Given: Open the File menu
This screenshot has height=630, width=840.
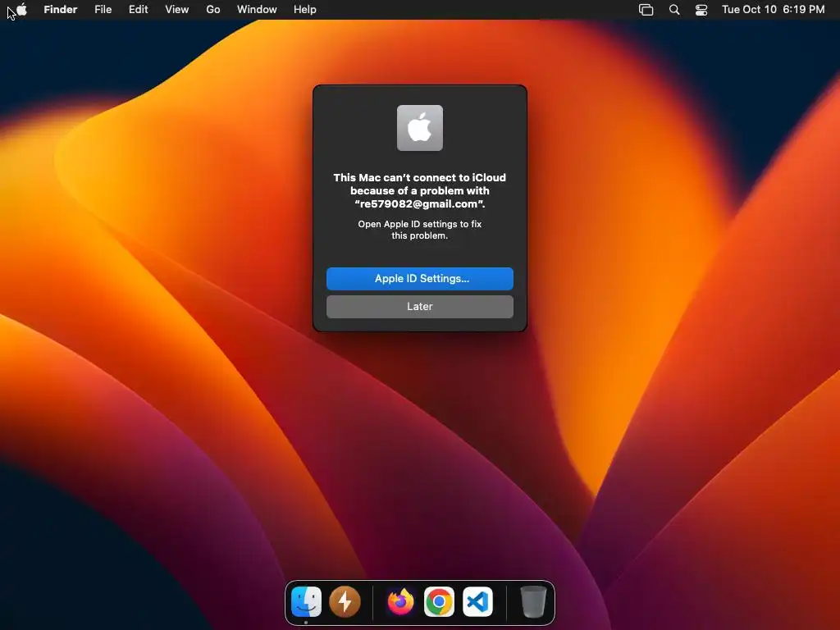Looking at the screenshot, I should tap(103, 9).
